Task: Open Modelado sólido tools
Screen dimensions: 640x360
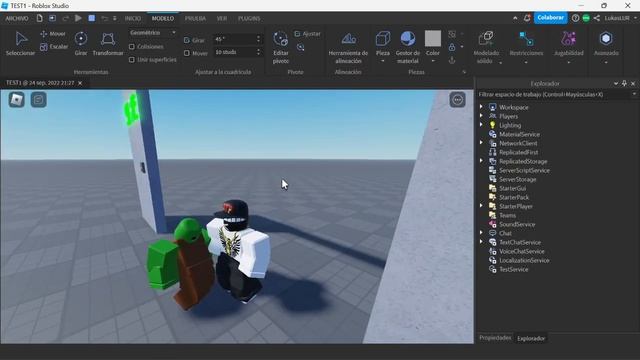Action: pyautogui.click(x=486, y=47)
